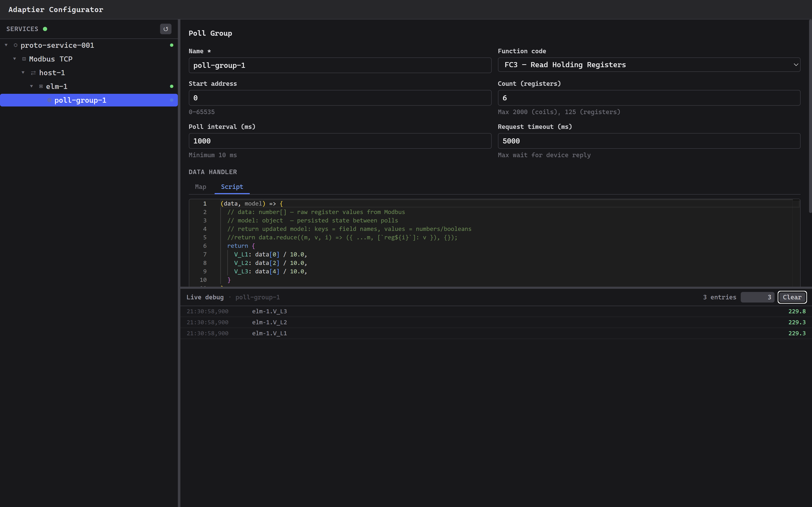Screen dimensions: 812x507
Task: Click the protocol icon next to Modbus TCP
Action: pos(24,59)
